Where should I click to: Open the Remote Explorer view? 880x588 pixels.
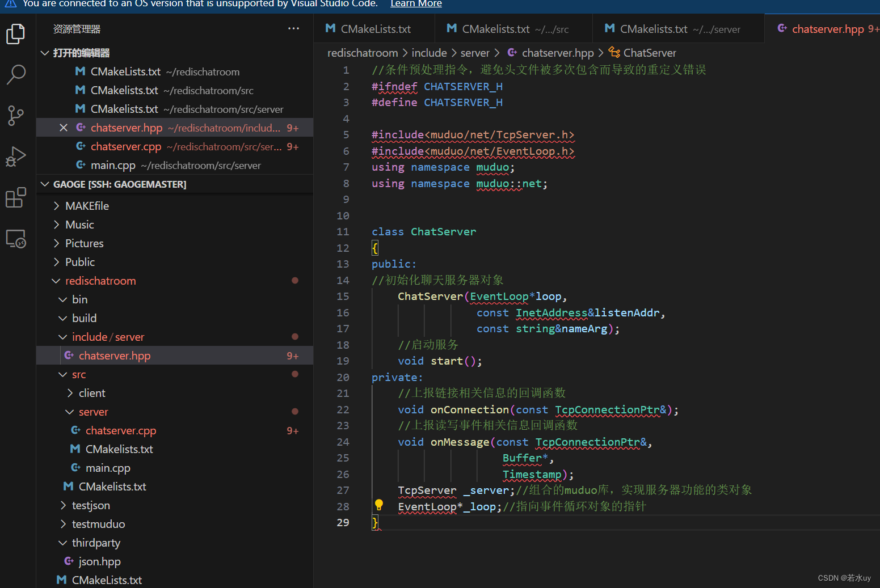tap(16, 239)
